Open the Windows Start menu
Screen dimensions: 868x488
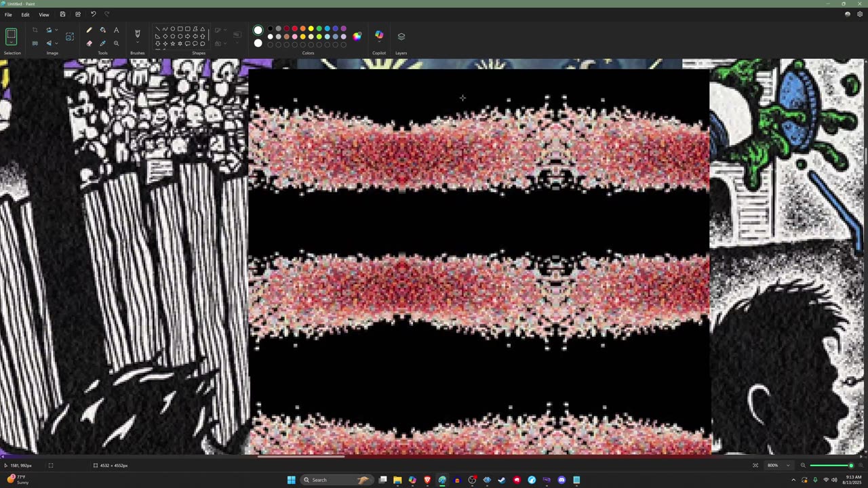pos(292,480)
